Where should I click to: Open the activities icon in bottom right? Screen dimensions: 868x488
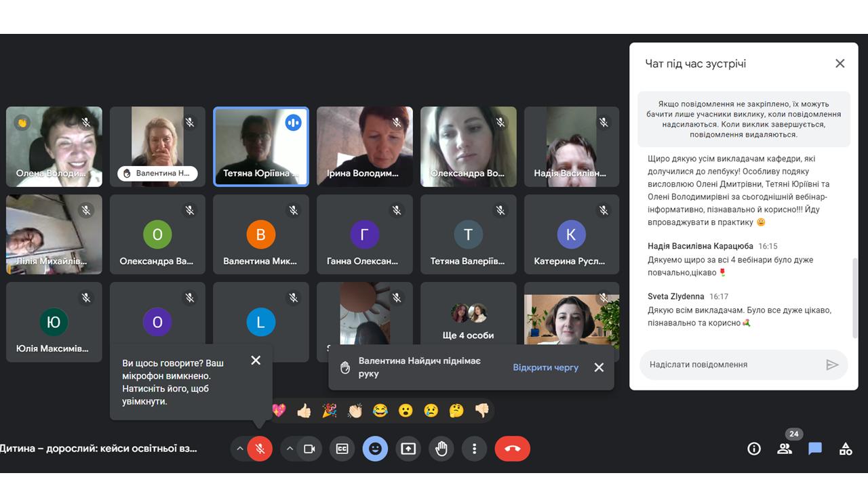(845, 449)
